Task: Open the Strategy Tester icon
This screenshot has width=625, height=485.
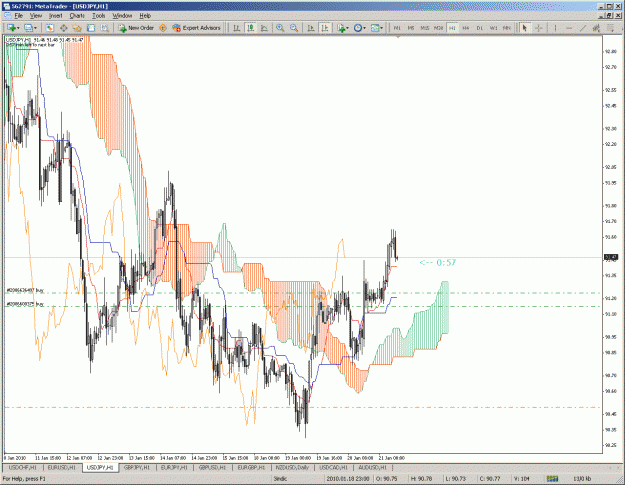Action: click(104, 28)
